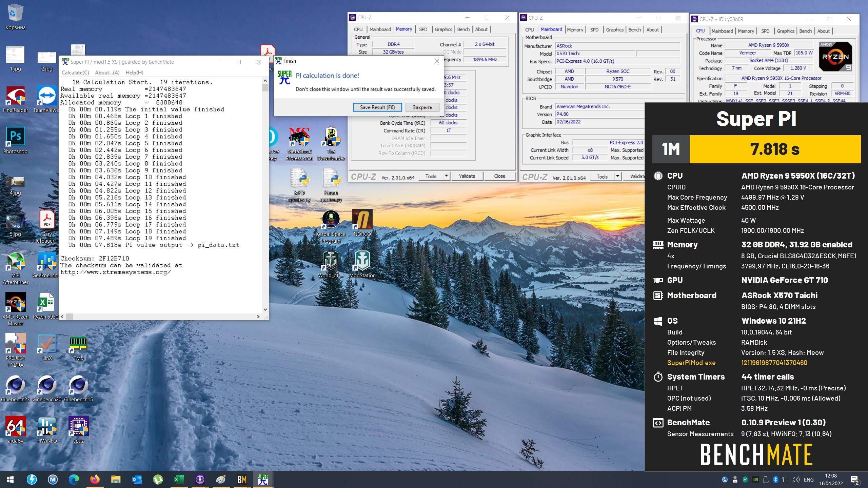Launch Cinebench20 from the desktop

[x=47, y=389]
